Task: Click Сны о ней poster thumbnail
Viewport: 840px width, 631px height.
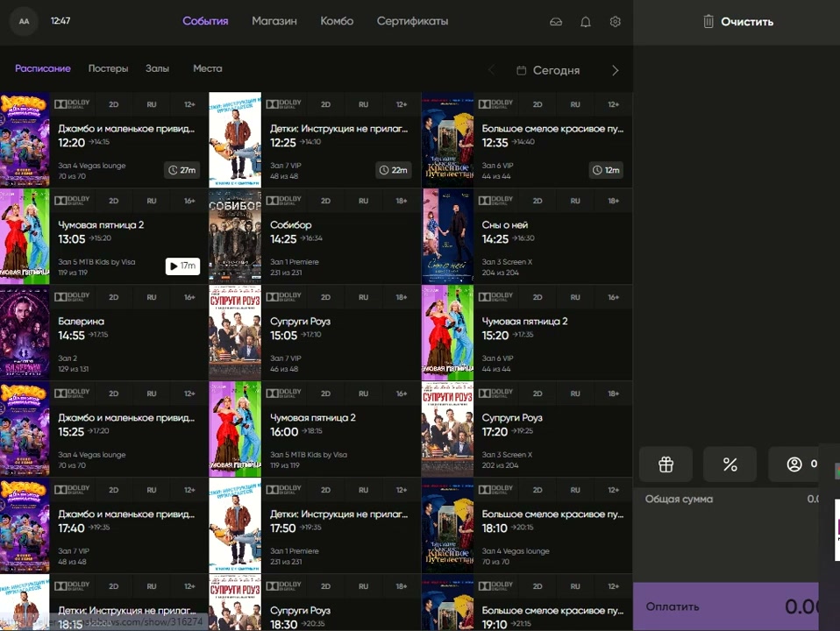Action: (447, 237)
